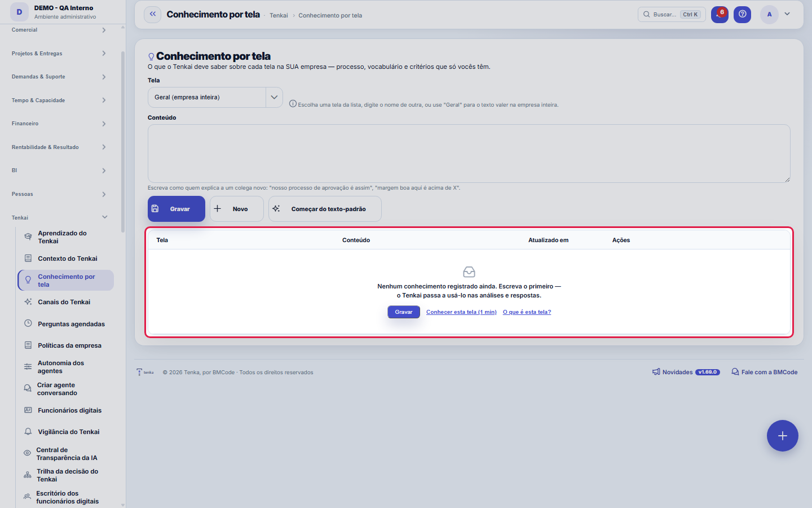Click inside the Conteúdo text area
The image size is (812, 508).
469,154
